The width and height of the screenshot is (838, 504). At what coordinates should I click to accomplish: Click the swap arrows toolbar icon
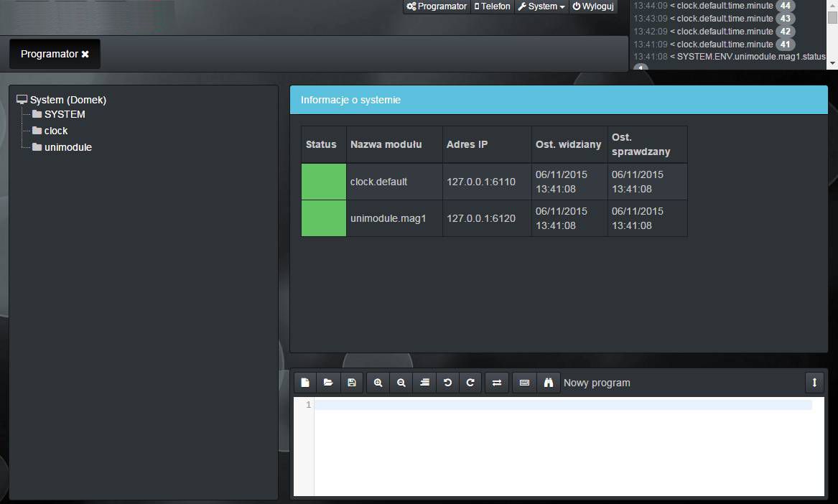pyautogui.click(x=496, y=383)
